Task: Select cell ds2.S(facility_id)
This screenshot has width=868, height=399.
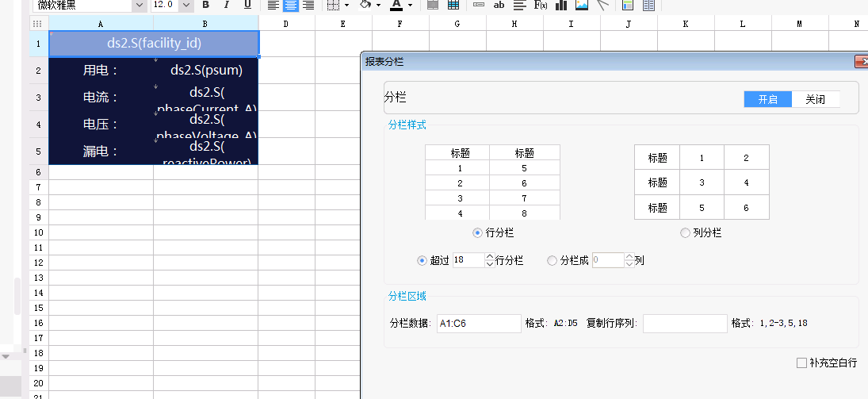Action: click(x=154, y=43)
